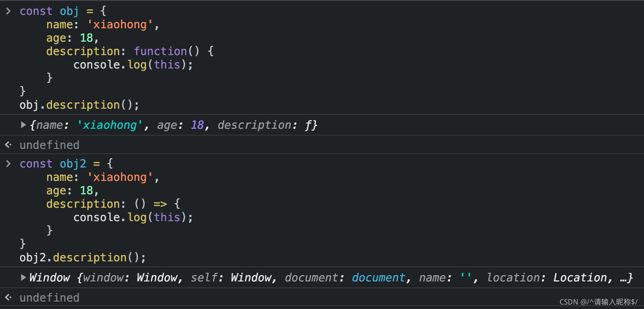Click 'console.log(this);' in first snippet
644x309 pixels.
coord(133,65)
